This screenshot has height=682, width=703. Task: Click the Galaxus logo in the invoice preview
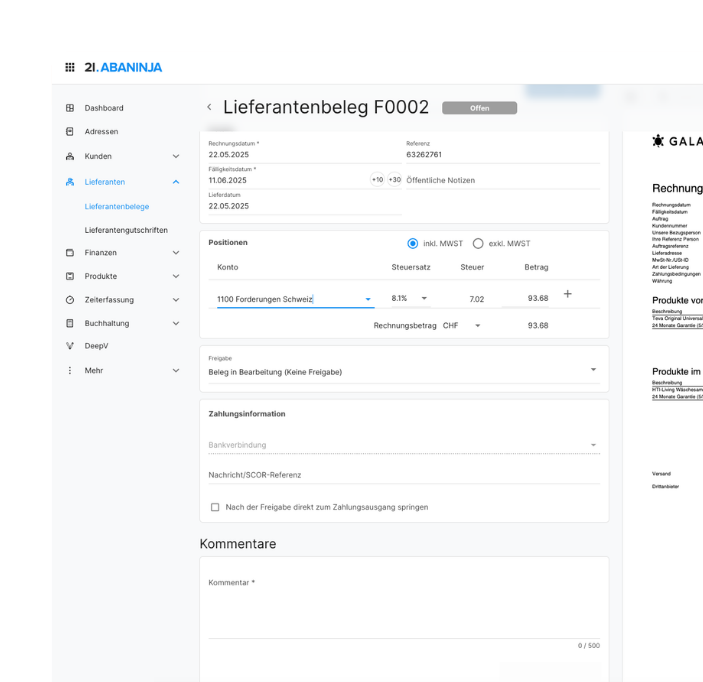(677, 141)
